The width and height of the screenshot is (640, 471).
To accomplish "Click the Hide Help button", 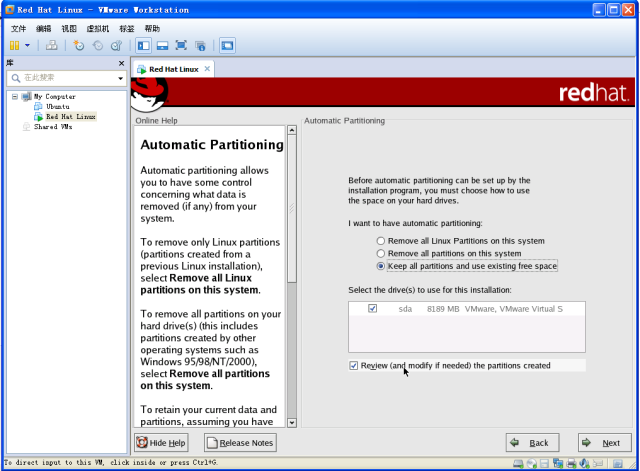I will (161, 443).
